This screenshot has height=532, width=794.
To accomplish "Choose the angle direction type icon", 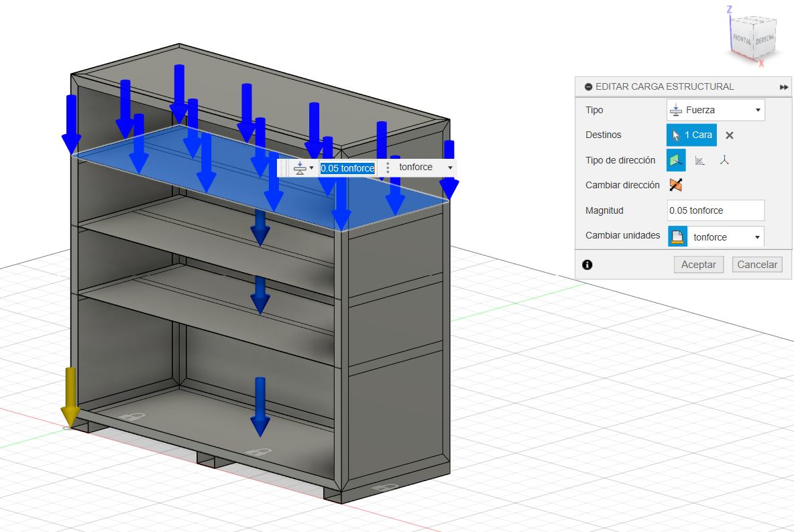I will [700, 161].
